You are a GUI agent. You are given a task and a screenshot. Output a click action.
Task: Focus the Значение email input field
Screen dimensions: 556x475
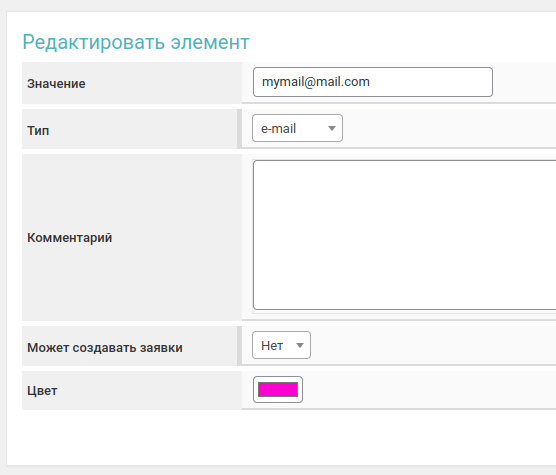(373, 82)
